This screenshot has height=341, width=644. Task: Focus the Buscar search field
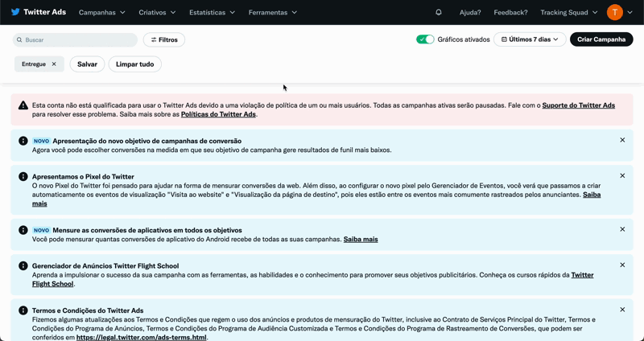click(75, 39)
